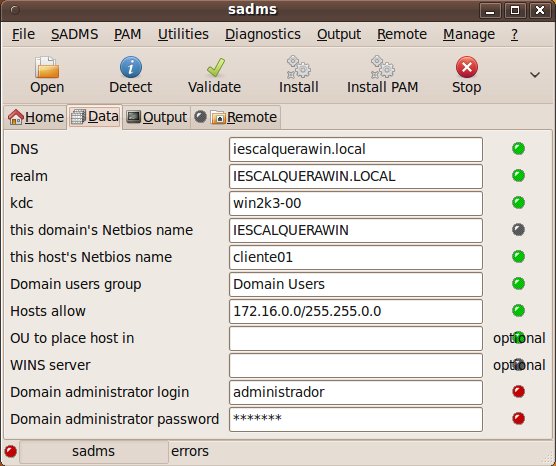Click the realm input field
Screen dimensions: 556x466
coord(356,176)
